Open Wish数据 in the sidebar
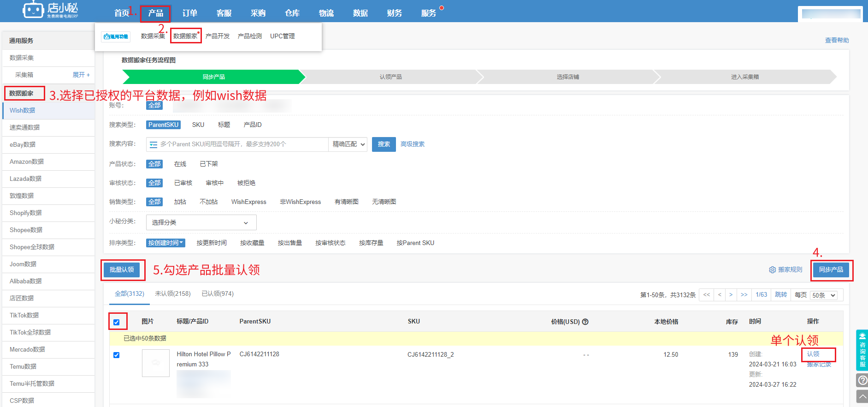Viewport: 868px width, 407px height. (48, 110)
